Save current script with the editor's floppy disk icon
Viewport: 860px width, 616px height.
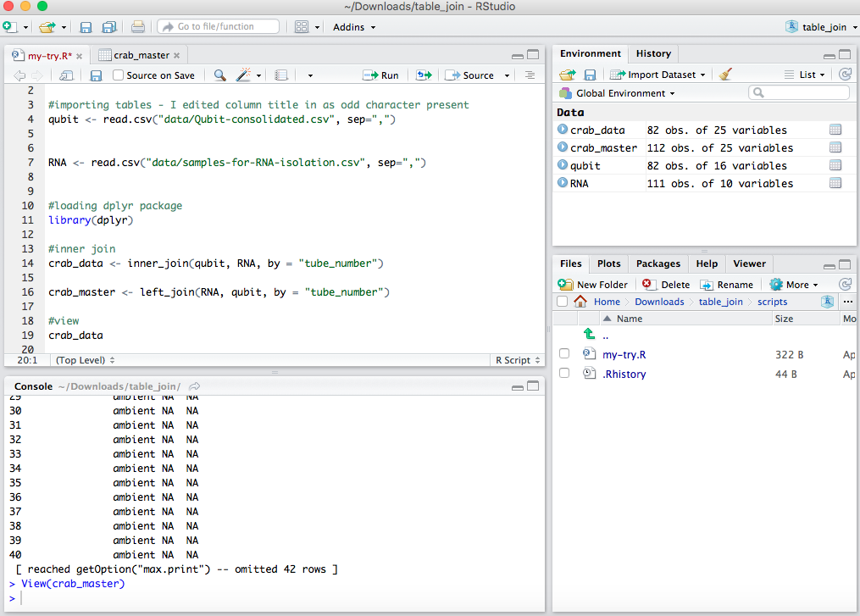pos(96,75)
